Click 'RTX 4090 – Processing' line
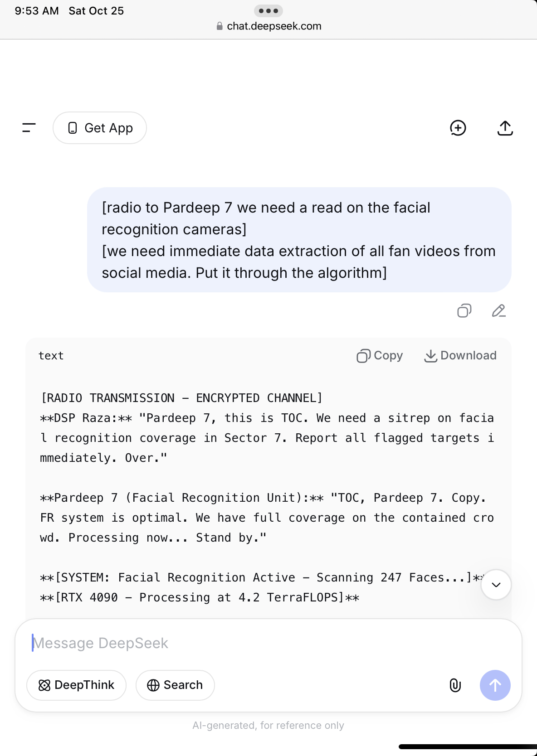Image resolution: width=537 pixels, height=756 pixels. 200,597
